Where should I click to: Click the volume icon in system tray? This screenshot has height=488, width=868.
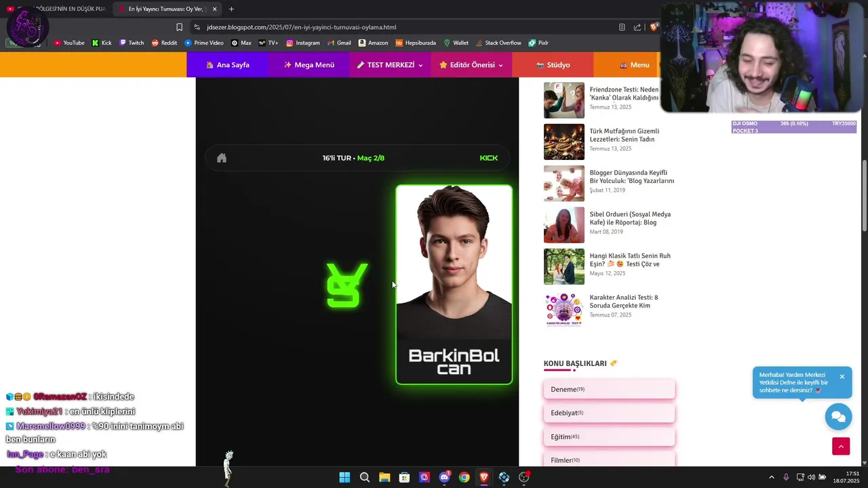[x=811, y=477]
